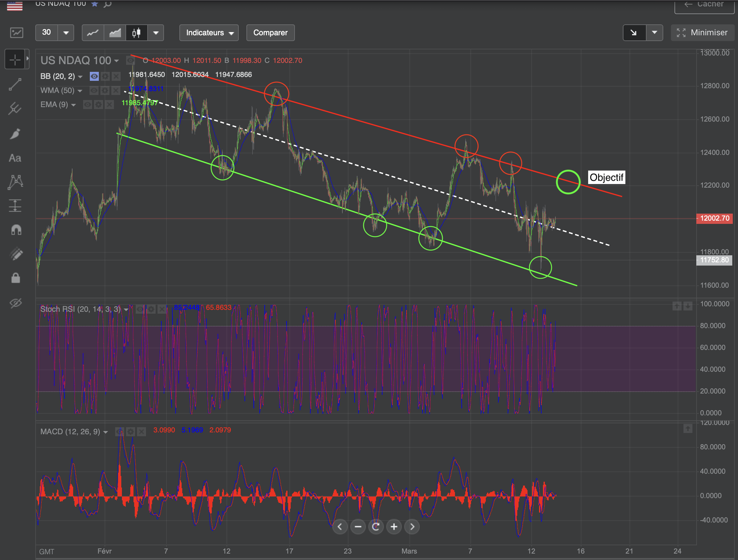Screen dimensions: 738x560
Task: Click the lock drawings icon
Action: tap(16, 278)
